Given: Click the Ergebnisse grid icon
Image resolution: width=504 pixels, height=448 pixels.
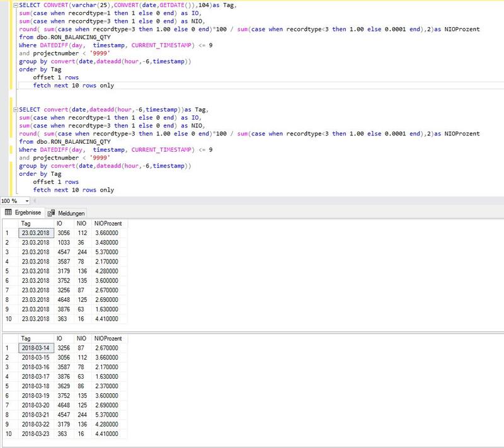Looking at the screenshot, I should (9, 213).
